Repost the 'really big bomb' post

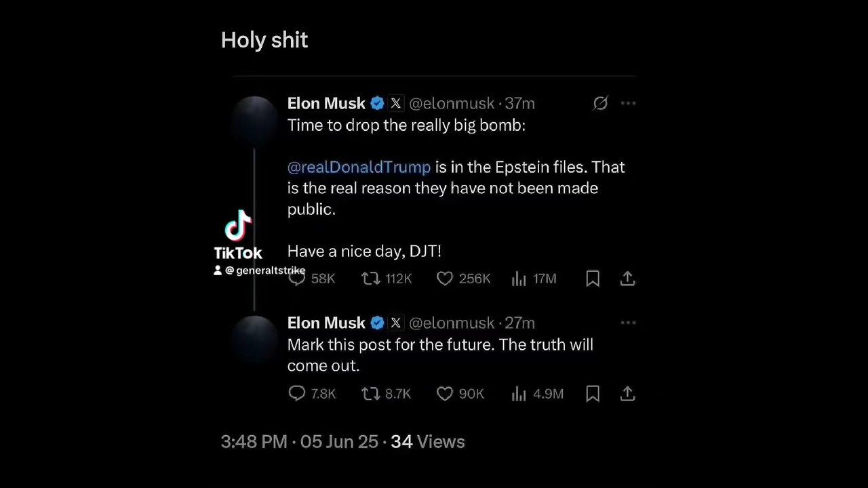pyautogui.click(x=370, y=279)
